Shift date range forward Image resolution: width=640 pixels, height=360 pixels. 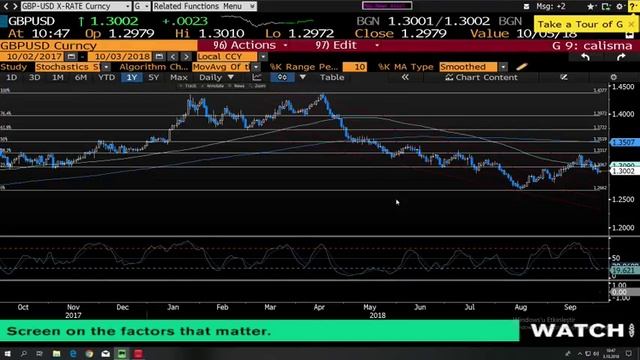186,56
